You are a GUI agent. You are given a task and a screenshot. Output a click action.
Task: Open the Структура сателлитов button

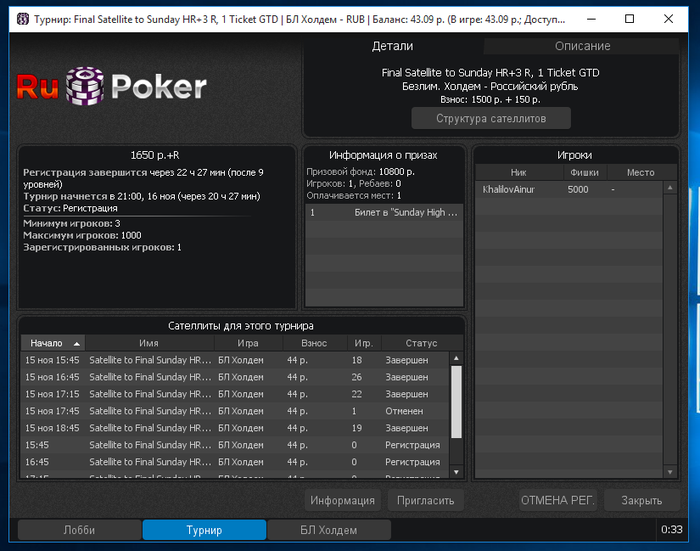coord(491,118)
